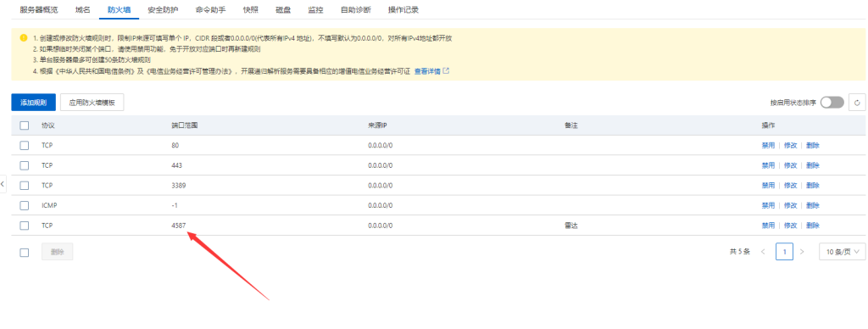Go to previous page arrow
This screenshot has height=329, width=868.
[763, 252]
